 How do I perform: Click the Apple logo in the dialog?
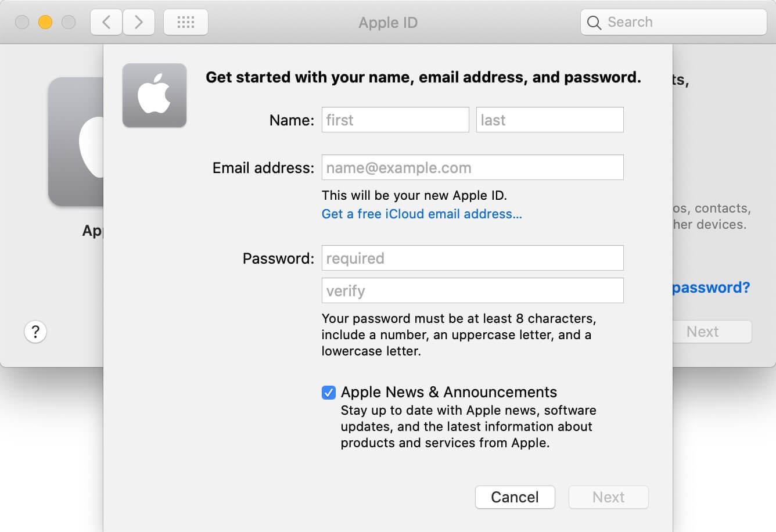point(155,95)
